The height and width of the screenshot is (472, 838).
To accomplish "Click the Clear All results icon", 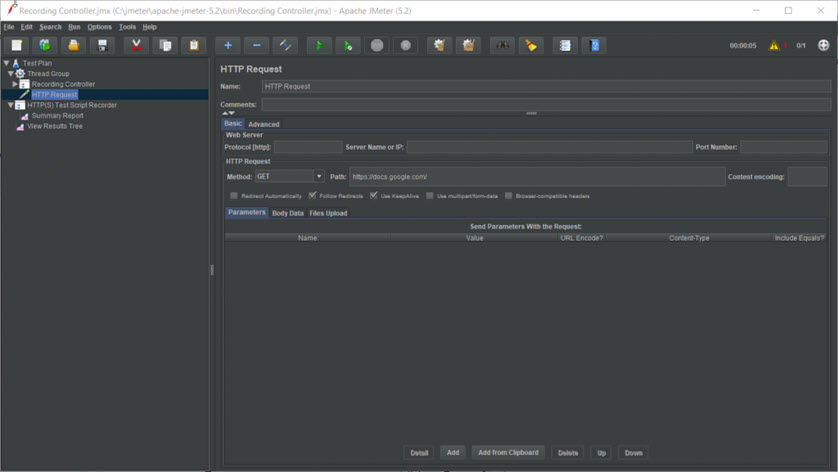I will (468, 45).
